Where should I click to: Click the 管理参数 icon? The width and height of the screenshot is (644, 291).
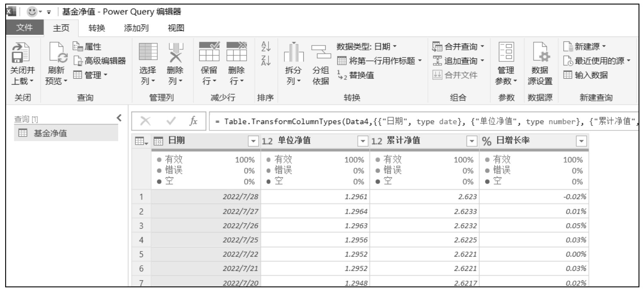tap(507, 53)
